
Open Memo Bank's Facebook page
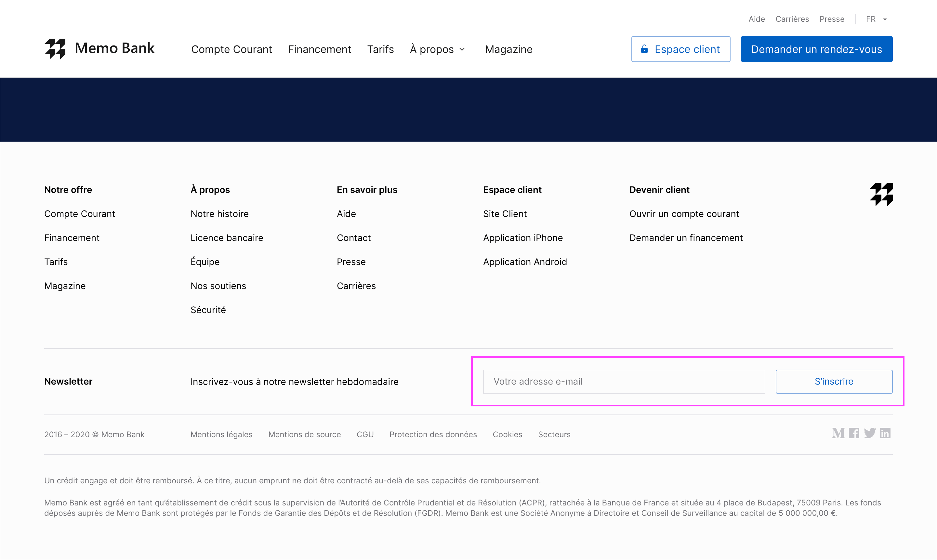(854, 433)
